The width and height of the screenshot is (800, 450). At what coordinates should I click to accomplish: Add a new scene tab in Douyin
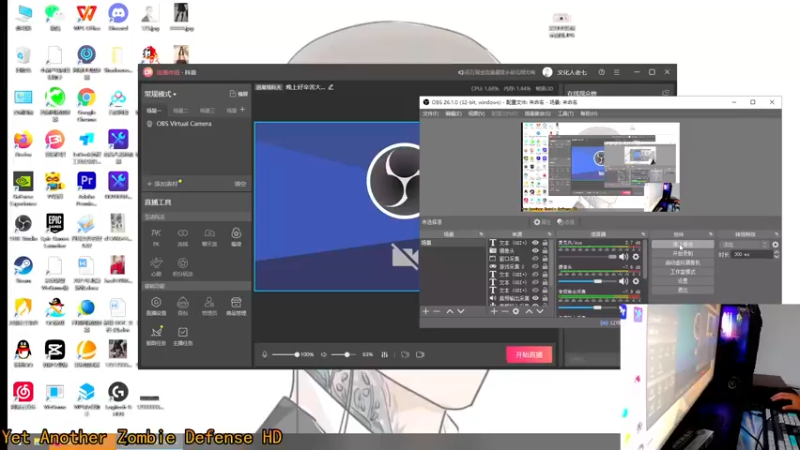tap(242, 110)
